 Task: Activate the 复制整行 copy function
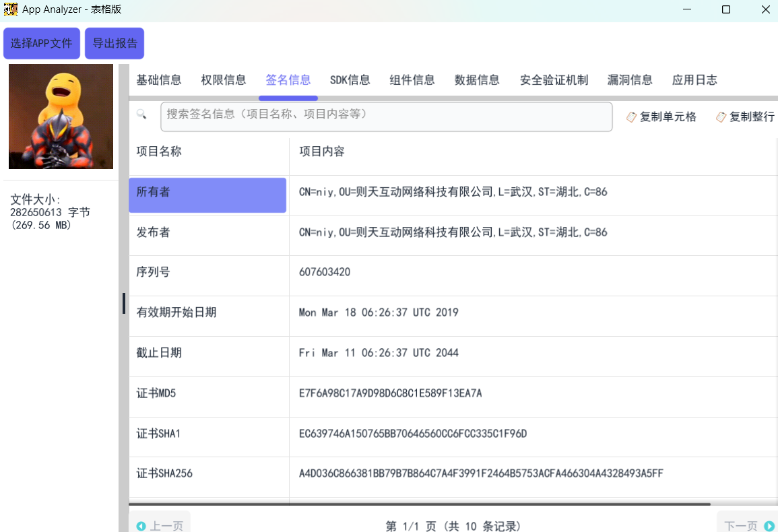(752, 117)
